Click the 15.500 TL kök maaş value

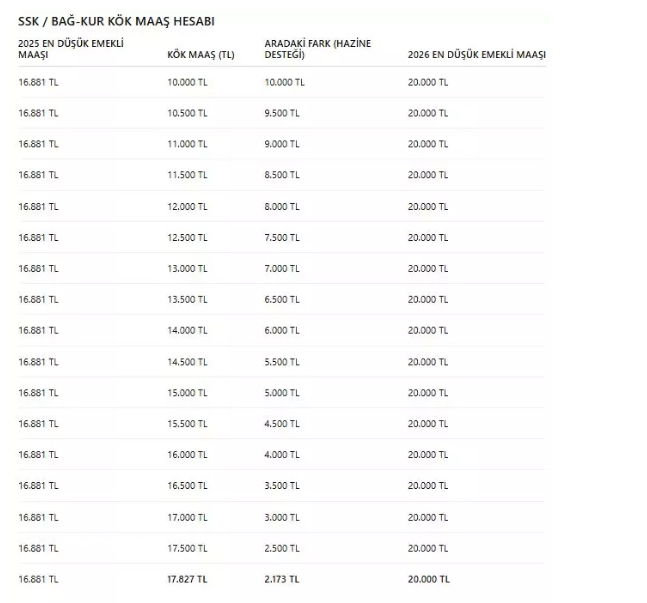187,424
